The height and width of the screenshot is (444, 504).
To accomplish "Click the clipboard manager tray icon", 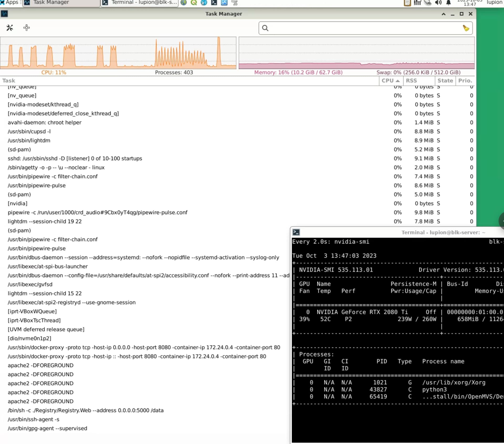I will pos(407,3).
